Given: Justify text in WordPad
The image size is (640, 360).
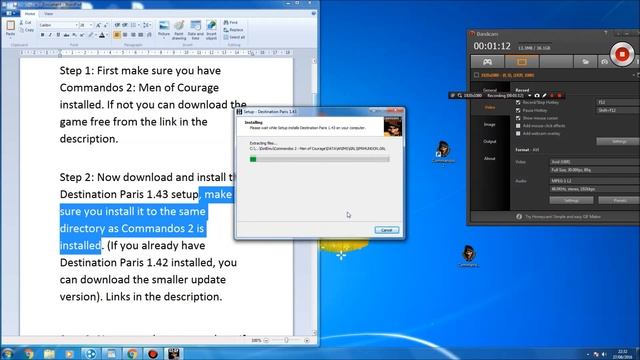Looking at the screenshot, I should [141, 35].
